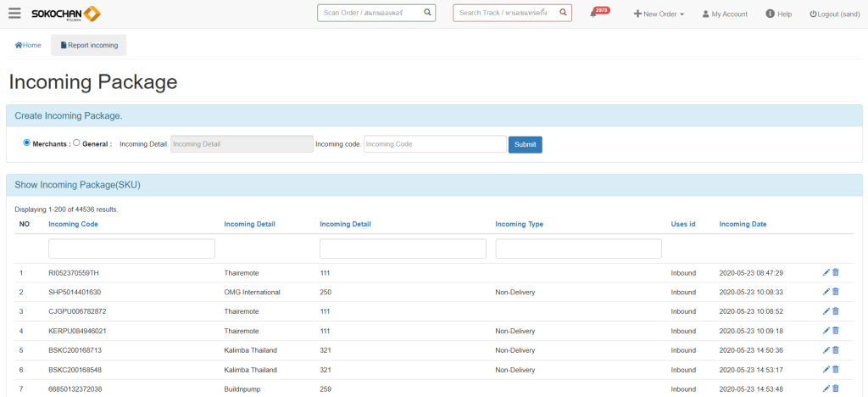Select the Merchants radio button
The image size is (868, 397).
[27, 143]
